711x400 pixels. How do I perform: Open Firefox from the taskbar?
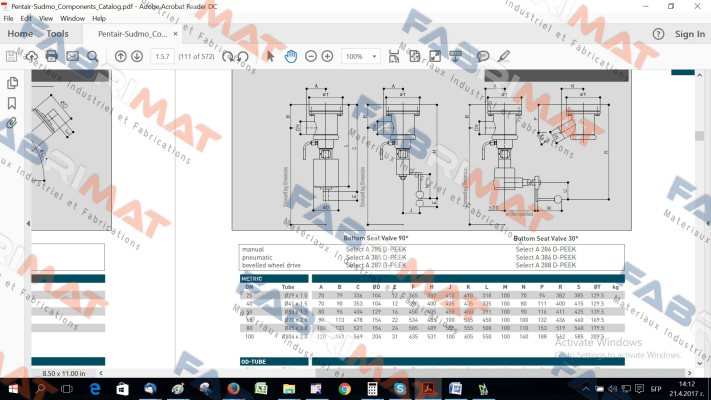coord(233,389)
